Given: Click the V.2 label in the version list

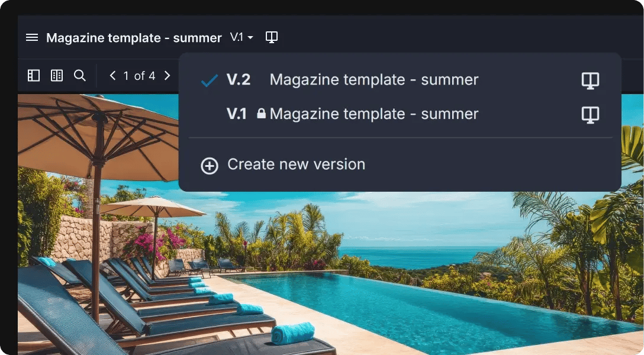Looking at the screenshot, I should 238,80.
